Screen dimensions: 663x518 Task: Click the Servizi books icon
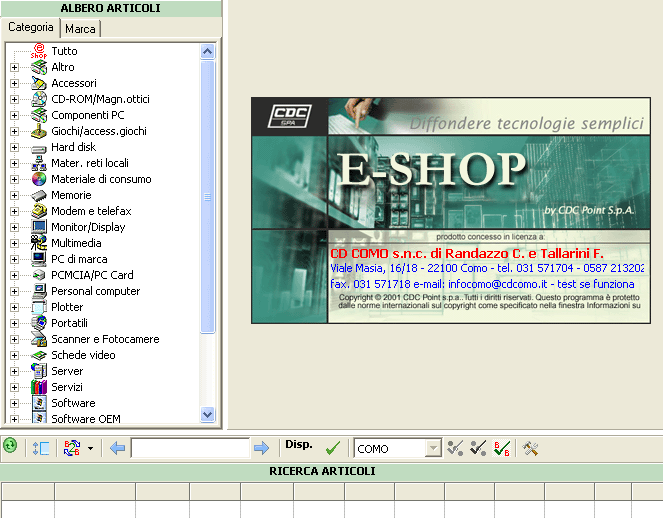point(39,387)
